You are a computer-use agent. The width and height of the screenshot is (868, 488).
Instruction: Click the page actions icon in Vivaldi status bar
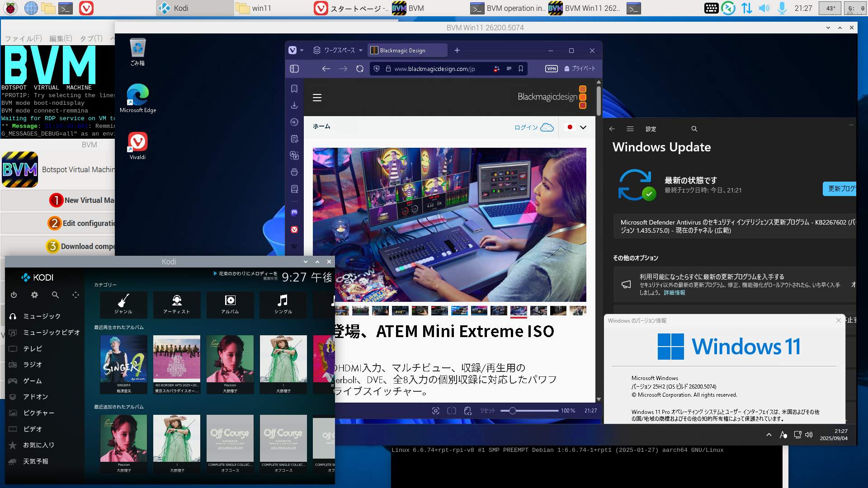468,411
